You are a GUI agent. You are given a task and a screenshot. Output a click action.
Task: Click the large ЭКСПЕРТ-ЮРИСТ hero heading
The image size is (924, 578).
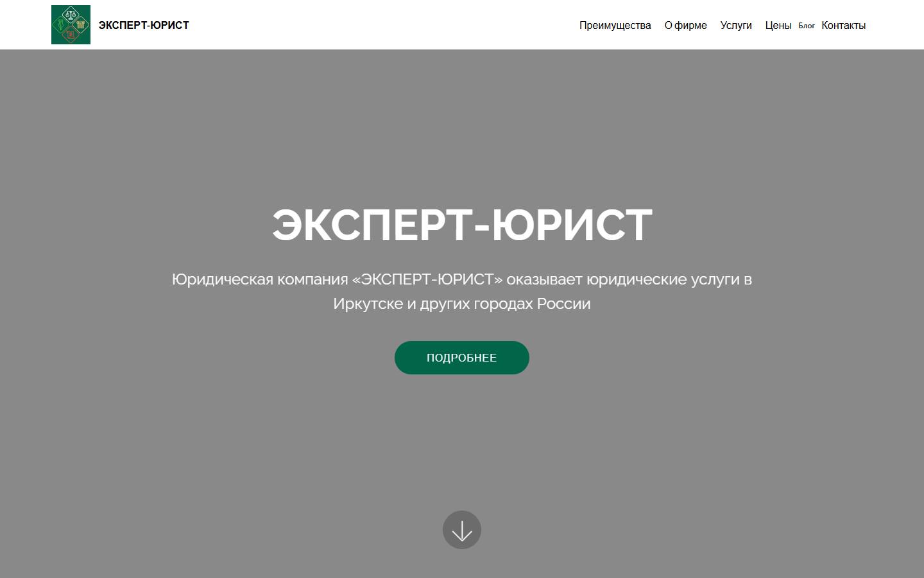click(462, 225)
